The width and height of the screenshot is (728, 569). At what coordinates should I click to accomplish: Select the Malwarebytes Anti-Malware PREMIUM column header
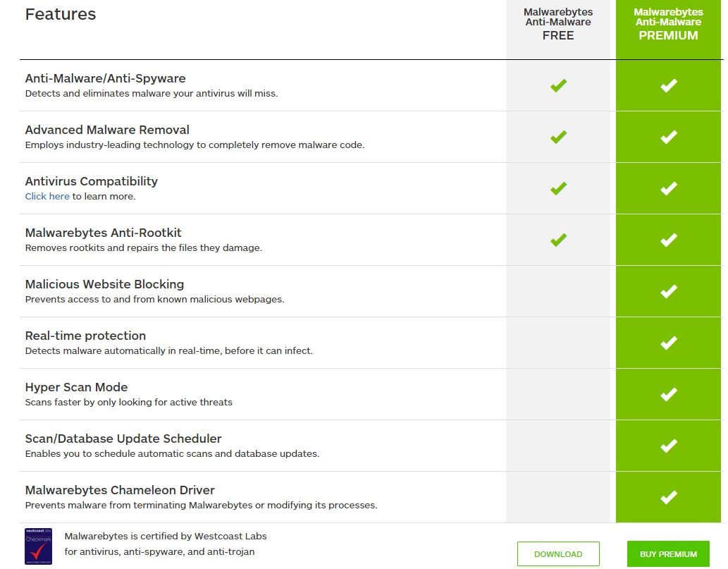click(668, 23)
